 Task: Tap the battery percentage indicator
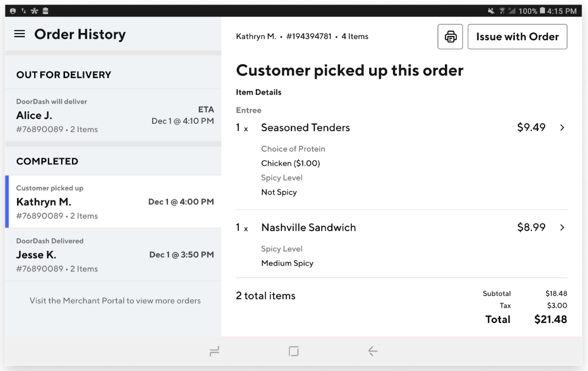point(529,10)
